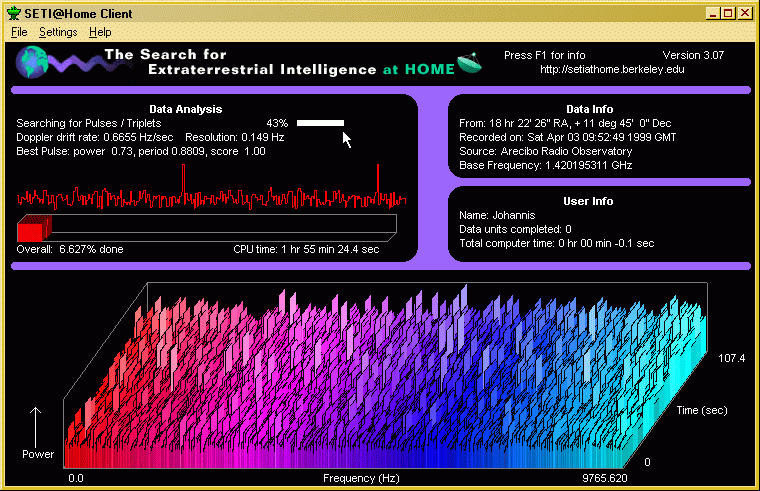The height and width of the screenshot is (491, 760).
Task: Minimize the SETI@Home Client window
Action: click(712, 13)
